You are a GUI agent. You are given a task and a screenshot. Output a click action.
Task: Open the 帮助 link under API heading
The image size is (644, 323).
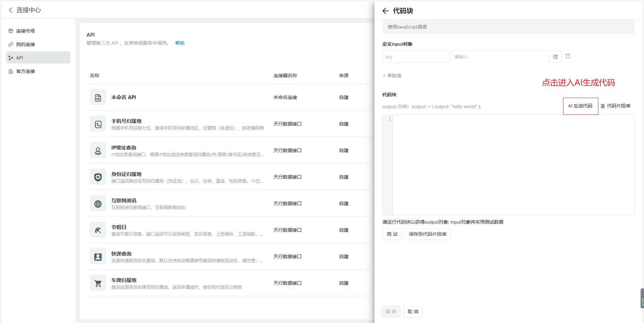click(180, 43)
